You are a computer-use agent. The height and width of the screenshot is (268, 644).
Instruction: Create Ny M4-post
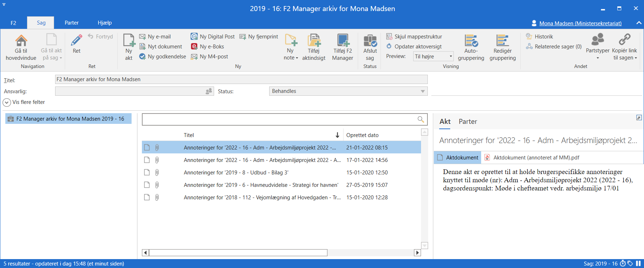coord(209,56)
